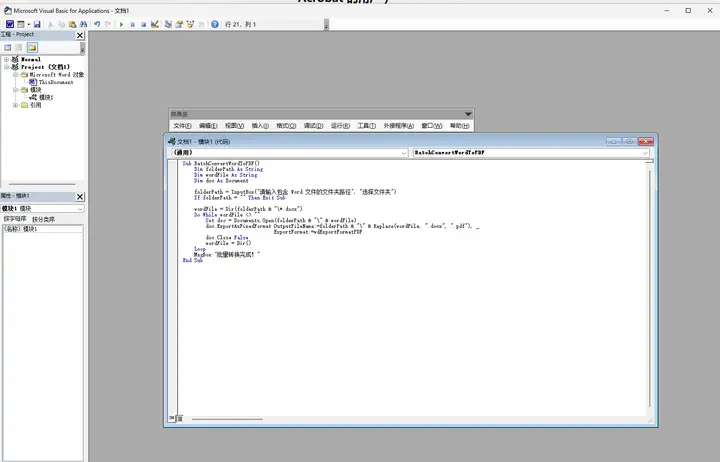Screen dimensions: 720x462
Task: Open VBA Help question mark icon
Action: click(214, 24)
